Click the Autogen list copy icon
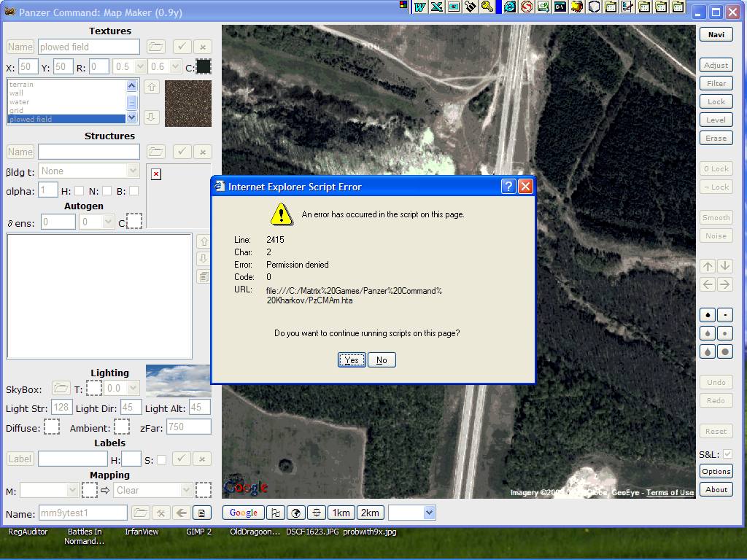Screen dimensions: 747x560 tap(204, 276)
